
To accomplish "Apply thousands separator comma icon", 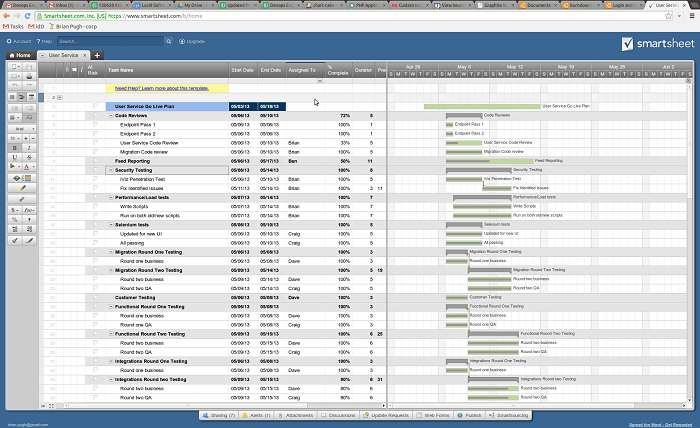I will (x=29, y=220).
